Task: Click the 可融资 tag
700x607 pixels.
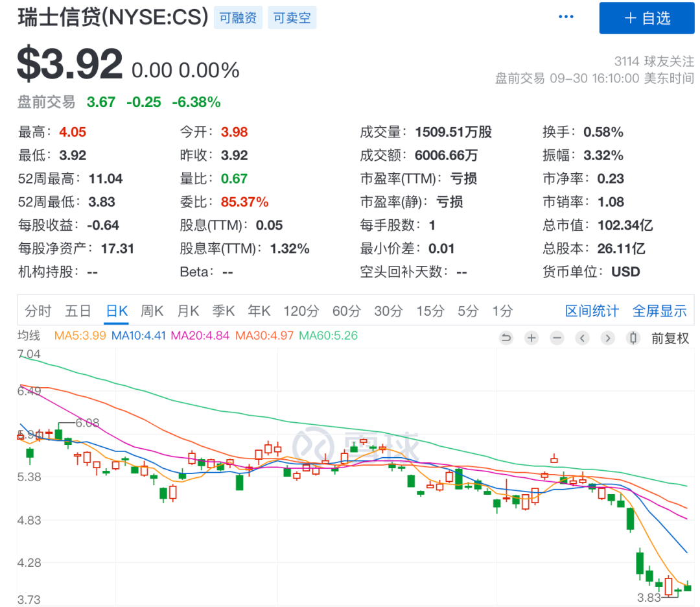Action: pyautogui.click(x=238, y=18)
